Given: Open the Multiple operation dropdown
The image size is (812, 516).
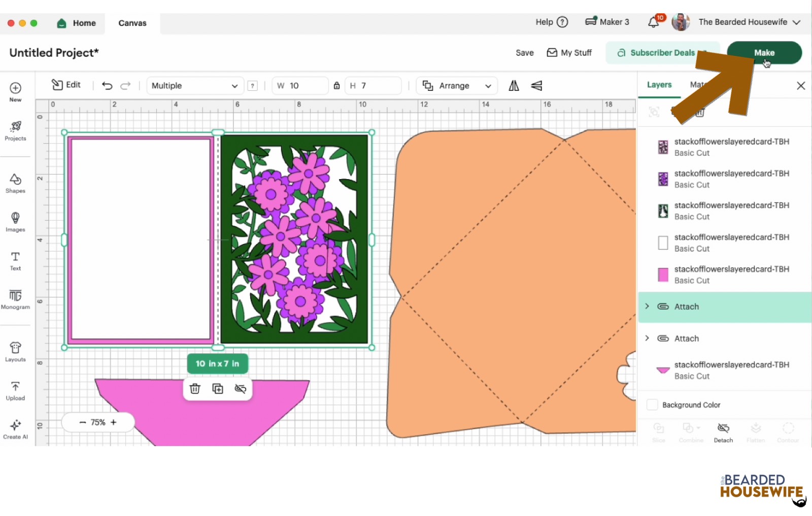Looking at the screenshot, I should coord(194,86).
